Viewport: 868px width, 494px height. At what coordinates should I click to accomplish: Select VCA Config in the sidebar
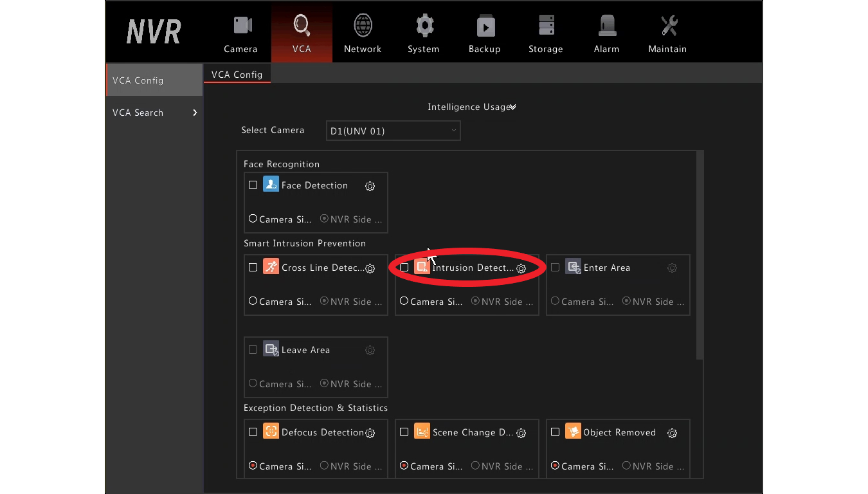pyautogui.click(x=154, y=80)
